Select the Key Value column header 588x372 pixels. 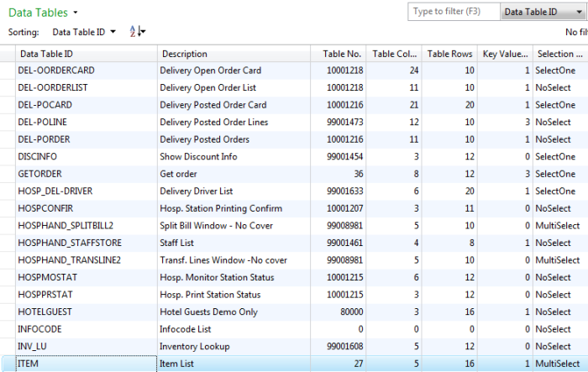[505, 54]
